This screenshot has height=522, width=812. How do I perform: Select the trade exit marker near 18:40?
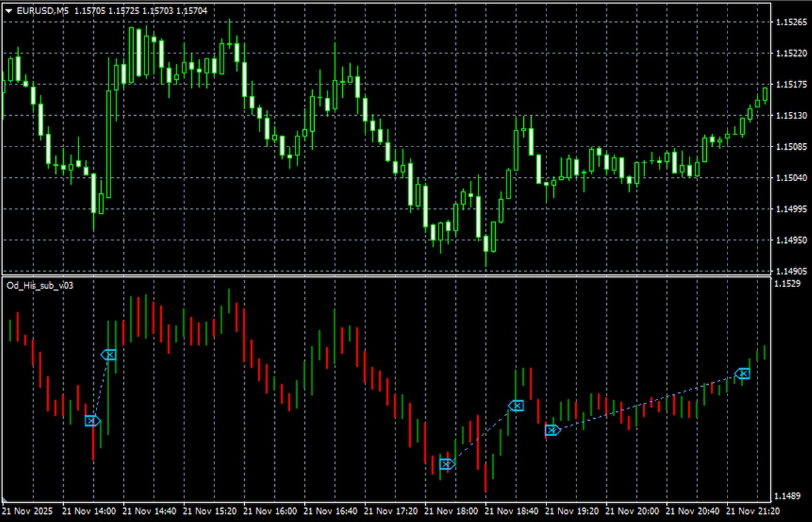[x=516, y=405]
